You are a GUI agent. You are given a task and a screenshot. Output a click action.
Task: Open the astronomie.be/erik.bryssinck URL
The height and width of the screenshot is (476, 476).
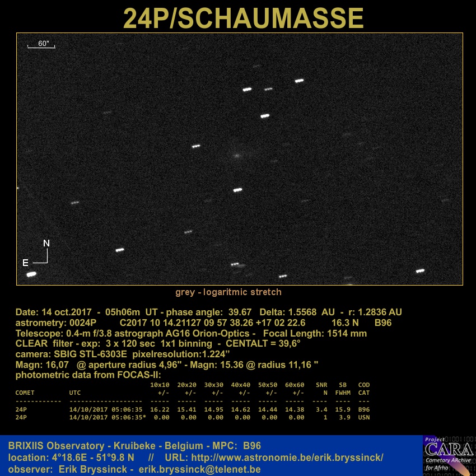pyautogui.click(x=287, y=458)
